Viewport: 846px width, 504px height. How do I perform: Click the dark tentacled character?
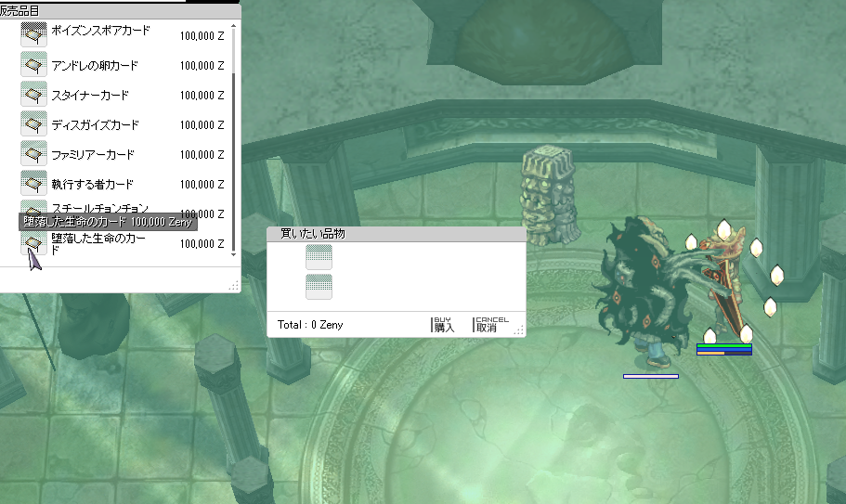(x=646, y=291)
